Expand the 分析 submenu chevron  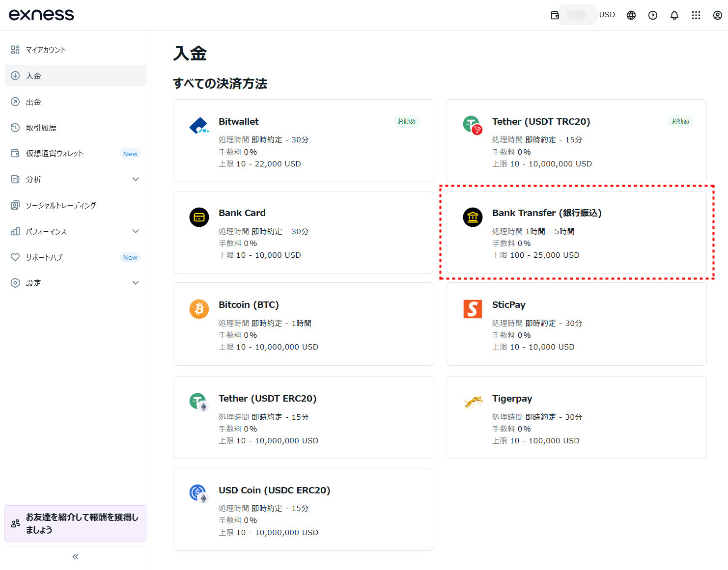click(x=136, y=179)
